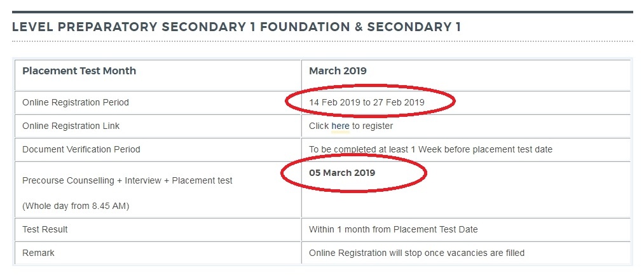This screenshot has width=644, height=275.
Task: Click the "Test Result" row label
Action: point(45,229)
